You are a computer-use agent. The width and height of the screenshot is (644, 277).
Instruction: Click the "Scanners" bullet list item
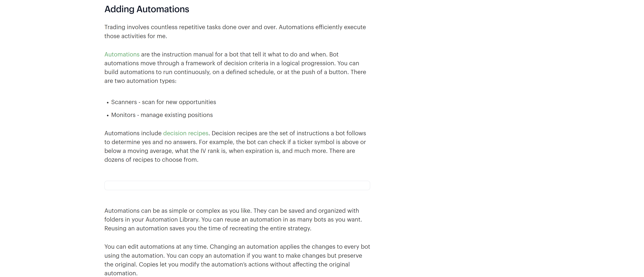point(163,102)
